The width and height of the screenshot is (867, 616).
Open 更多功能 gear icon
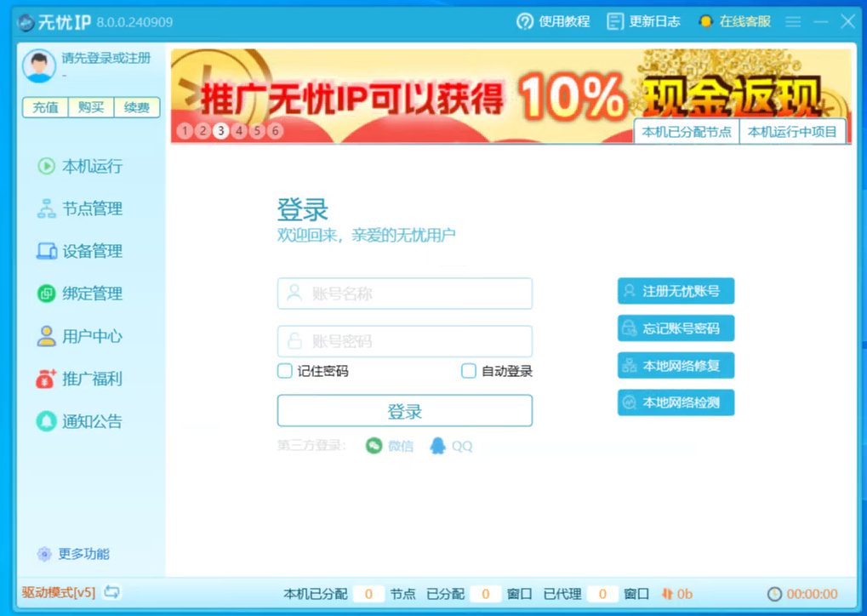click(44, 554)
